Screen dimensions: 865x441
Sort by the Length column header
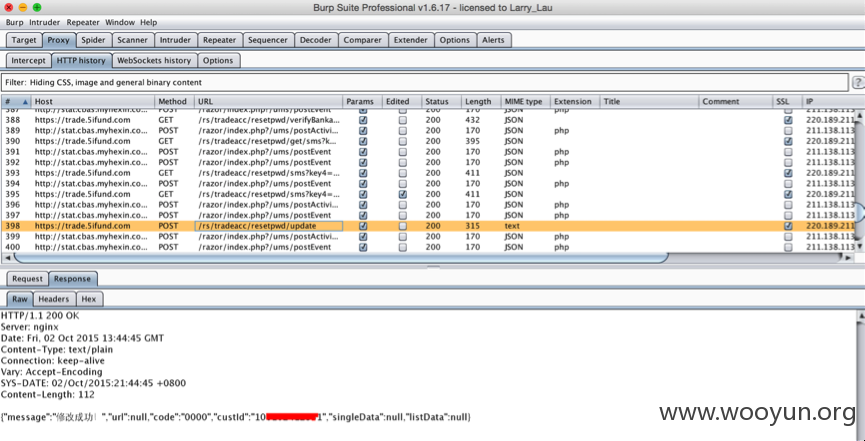481,102
